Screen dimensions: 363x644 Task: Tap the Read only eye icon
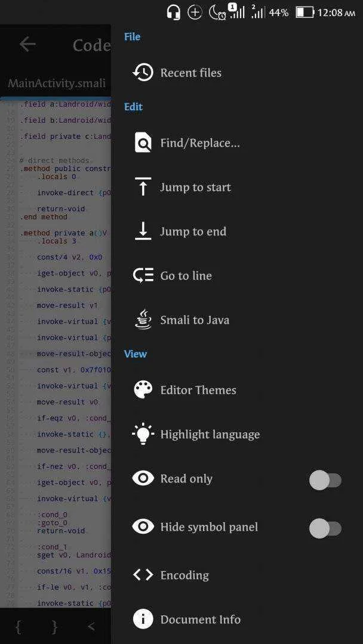tap(143, 478)
